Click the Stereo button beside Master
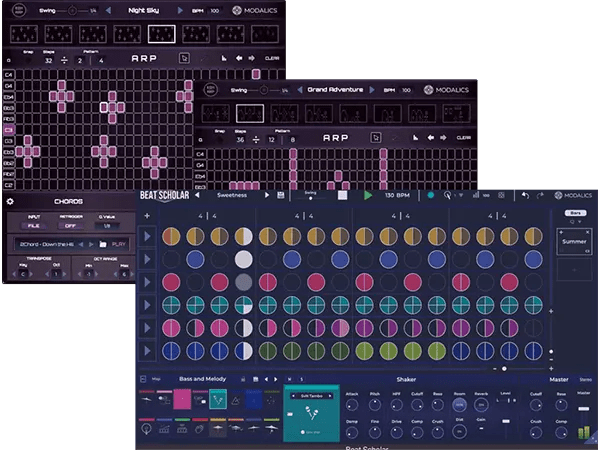Screen dimensions: 600x450 point(585,380)
